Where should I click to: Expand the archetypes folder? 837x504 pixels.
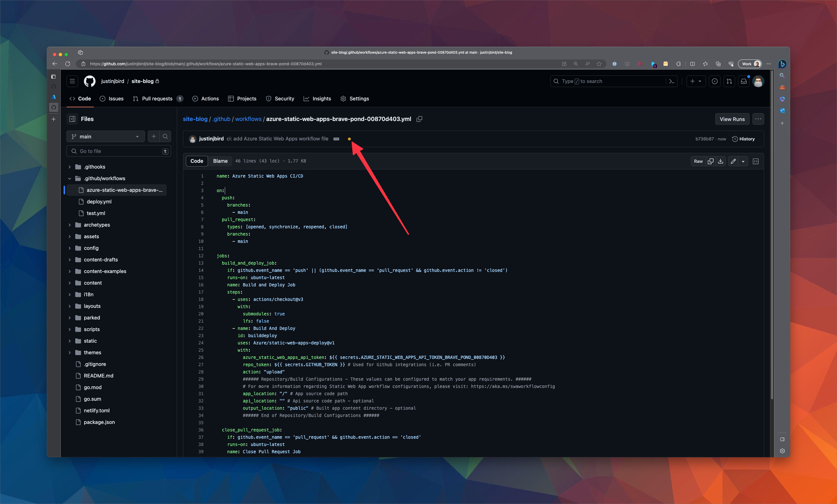[x=70, y=225]
